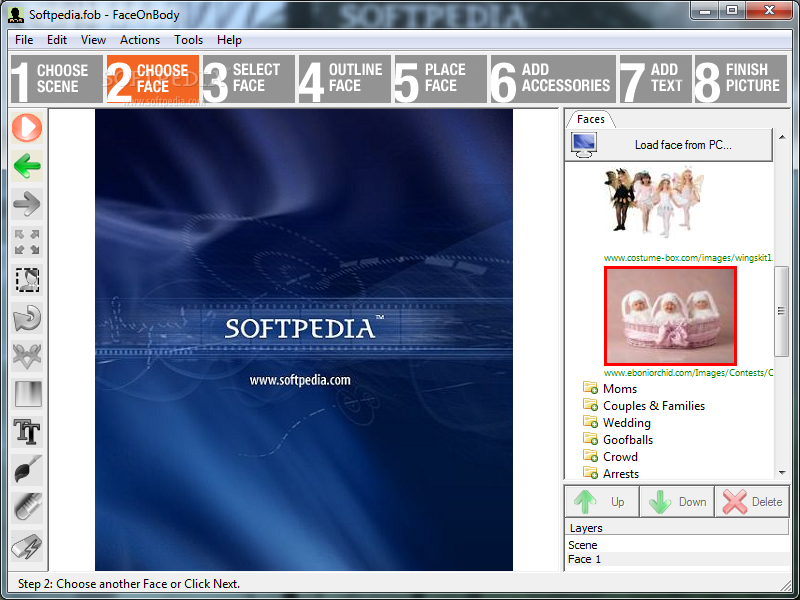Select the TT text tool

coord(27,432)
